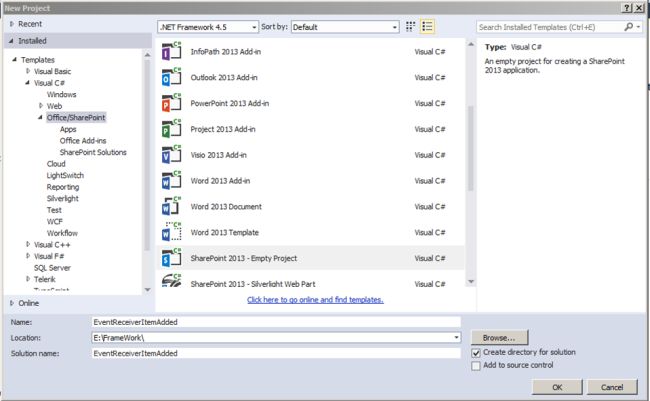Open the Help question mark button
The image size is (650, 401).
tap(627, 8)
